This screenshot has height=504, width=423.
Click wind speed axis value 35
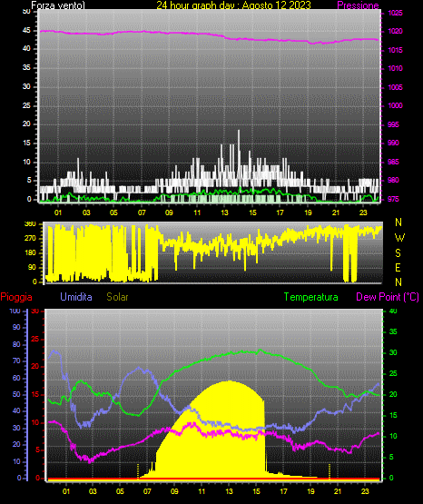click(x=26, y=68)
